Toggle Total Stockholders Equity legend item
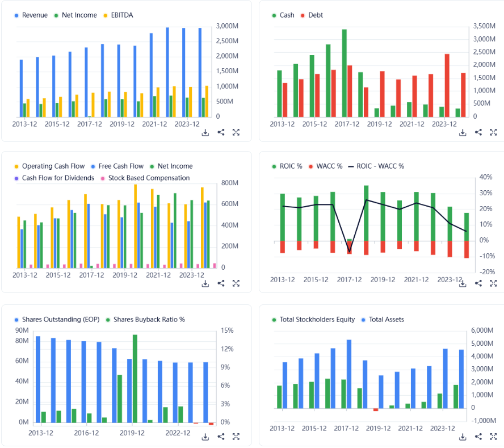Screen dimensions: 504x448 (313, 320)
